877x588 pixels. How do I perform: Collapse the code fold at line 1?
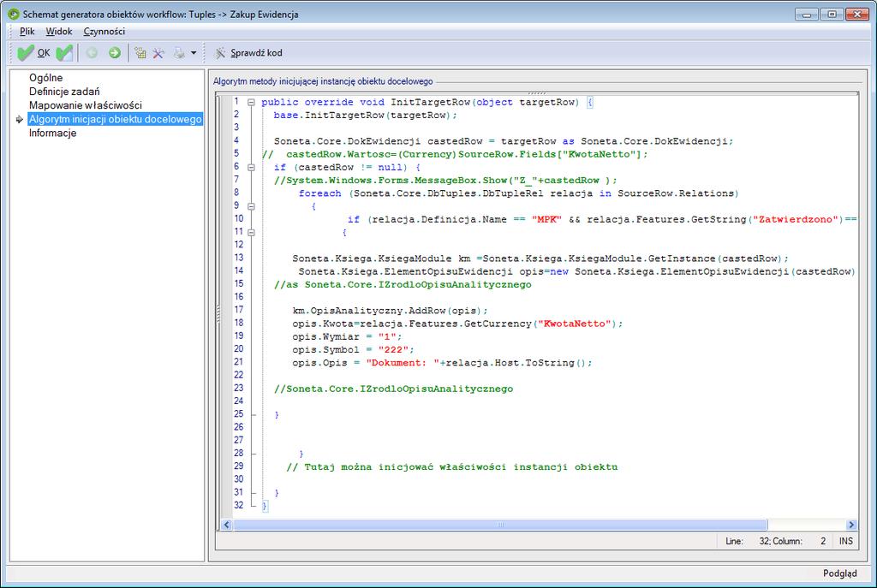(251, 103)
